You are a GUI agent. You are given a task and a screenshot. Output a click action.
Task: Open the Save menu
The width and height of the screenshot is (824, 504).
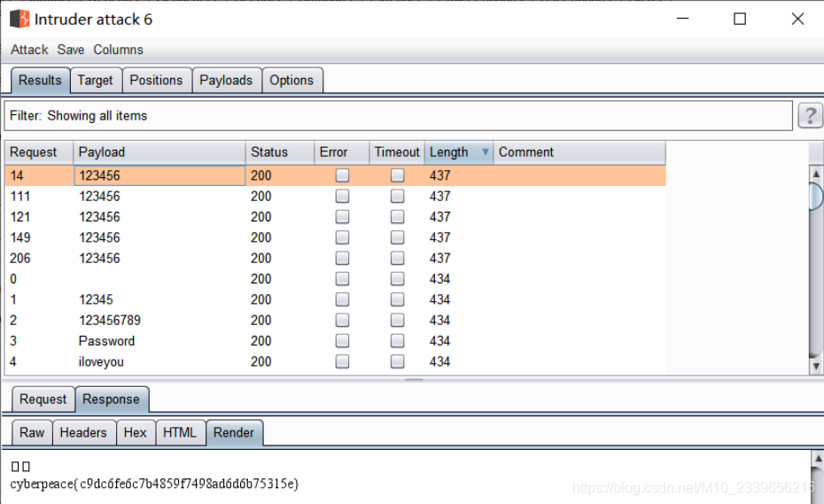point(70,50)
